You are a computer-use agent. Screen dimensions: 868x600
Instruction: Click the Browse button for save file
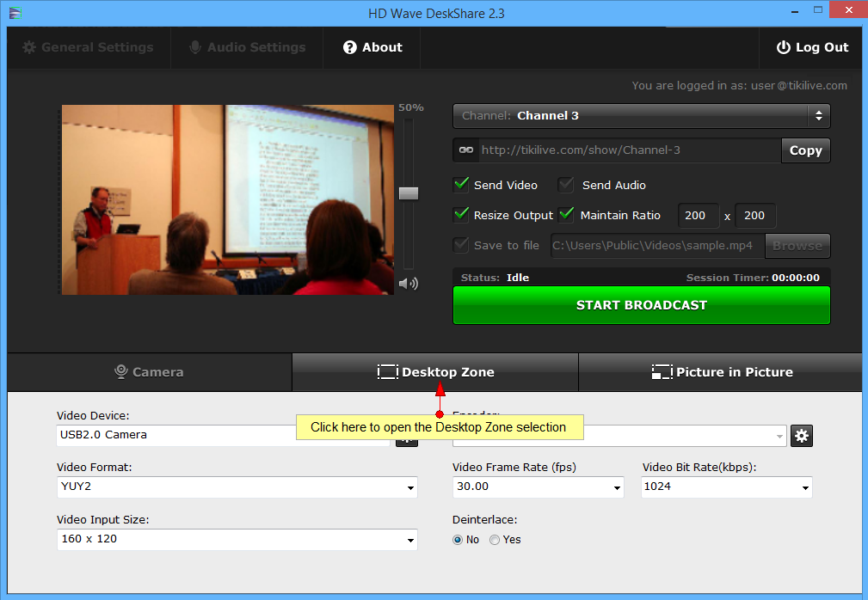click(797, 246)
